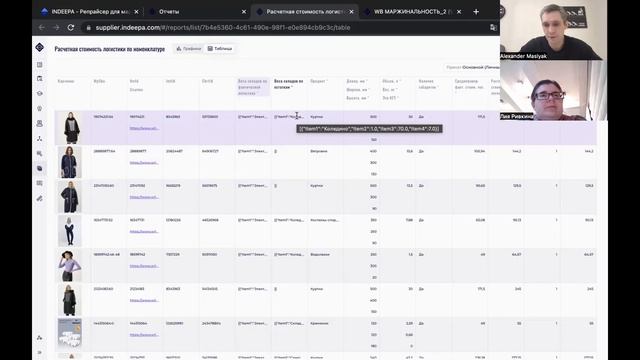
Task: Select Лия Ривкина video tile
Action: pos(553,91)
